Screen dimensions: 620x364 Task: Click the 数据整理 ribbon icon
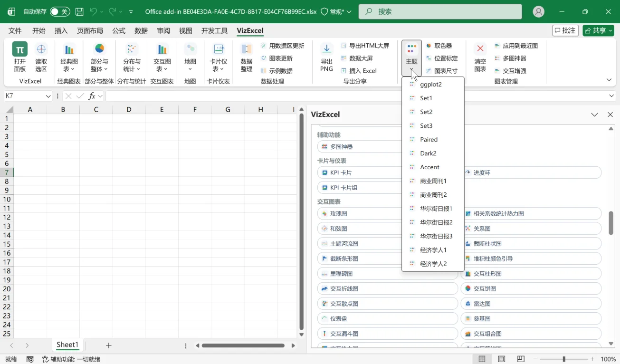coord(247,49)
